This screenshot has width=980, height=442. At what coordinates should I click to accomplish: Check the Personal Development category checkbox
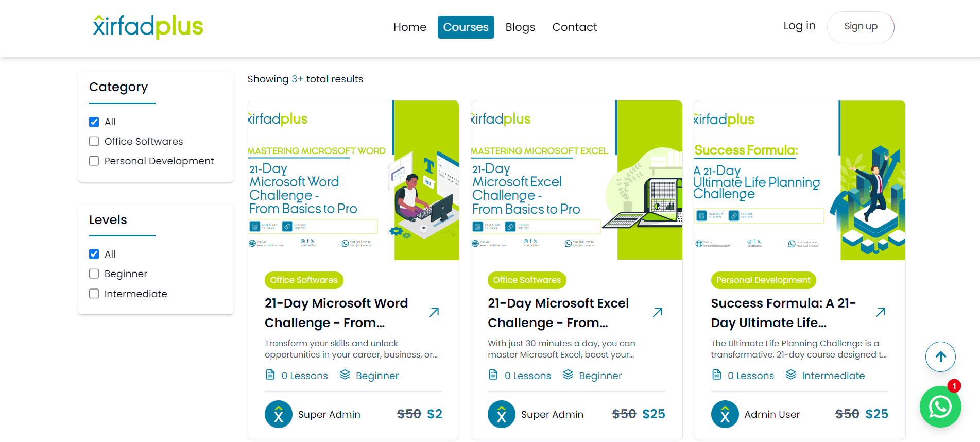click(x=94, y=161)
